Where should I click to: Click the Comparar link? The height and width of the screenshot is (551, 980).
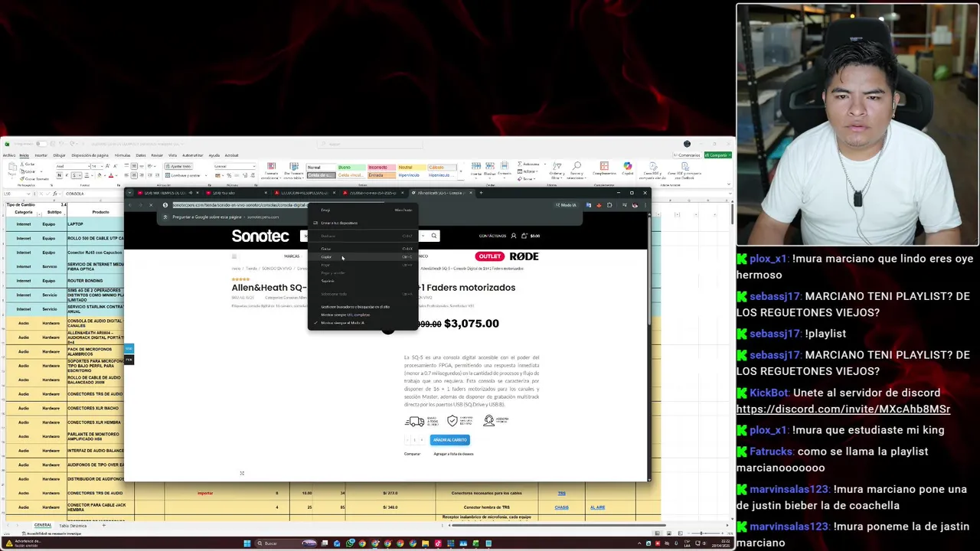point(412,454)
